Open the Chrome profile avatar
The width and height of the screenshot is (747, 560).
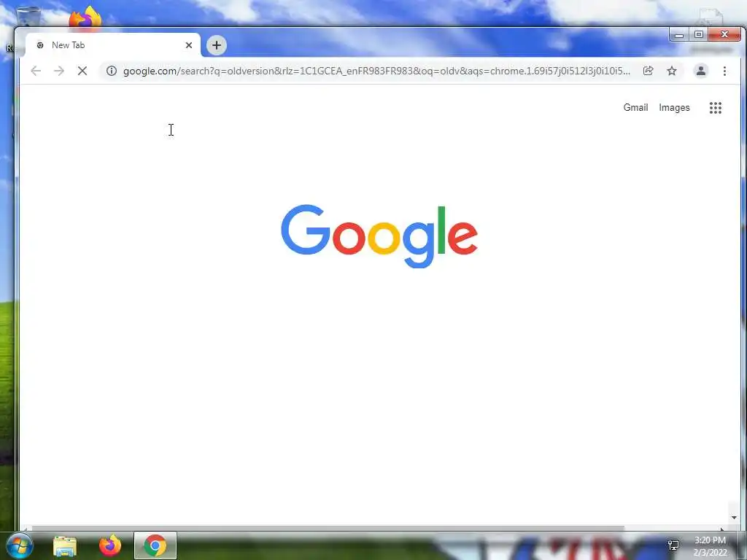pyautogui.click(x=701, y=71)
